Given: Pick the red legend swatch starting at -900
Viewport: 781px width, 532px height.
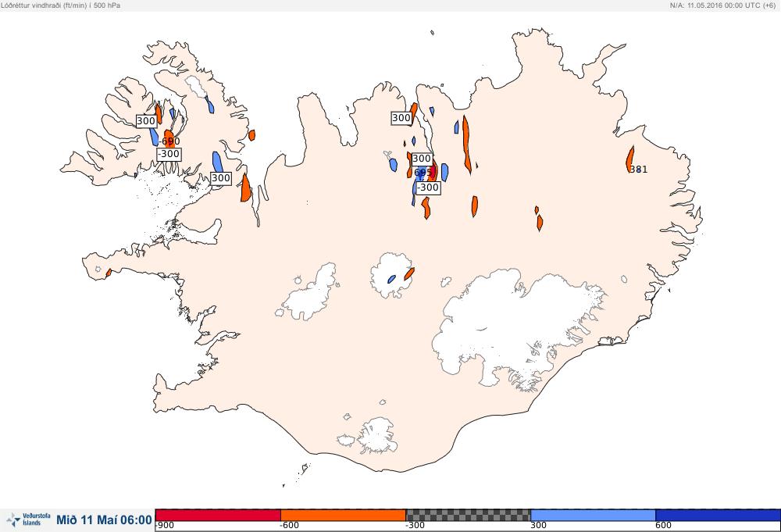Looking at the screenshot, I should point(218,515).
